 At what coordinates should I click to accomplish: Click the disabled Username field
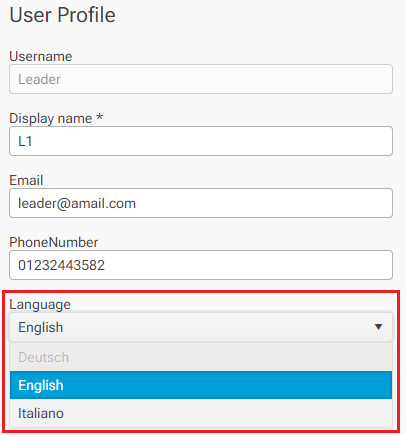[x=201, y=79]
